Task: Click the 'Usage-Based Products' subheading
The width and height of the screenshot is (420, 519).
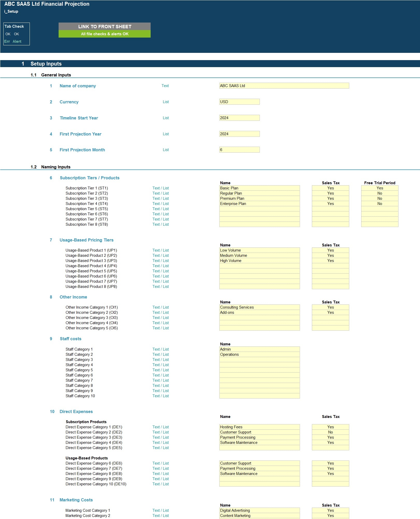Action: point(87,458)
